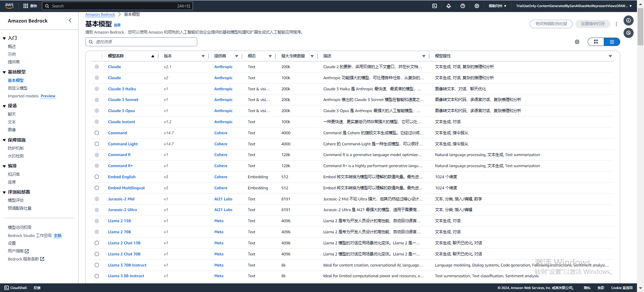Sort by version column arrow
This screenshot has width=644, height=292.
203,56
